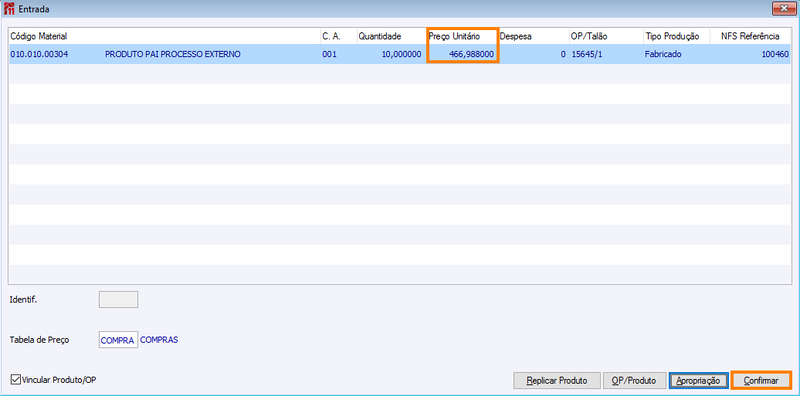Click the OP/Produto button
Screen dimensions: 800x396
coord(635,381)
